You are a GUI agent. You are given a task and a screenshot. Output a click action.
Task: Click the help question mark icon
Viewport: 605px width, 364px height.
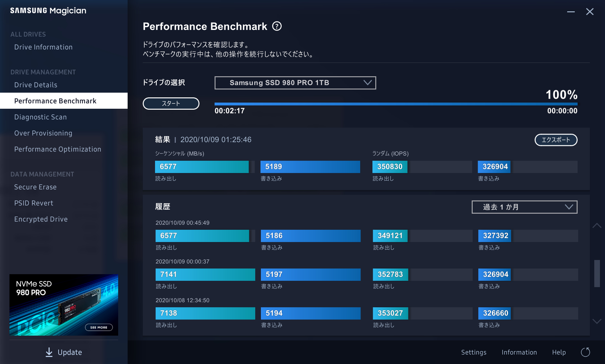(277, 26)
